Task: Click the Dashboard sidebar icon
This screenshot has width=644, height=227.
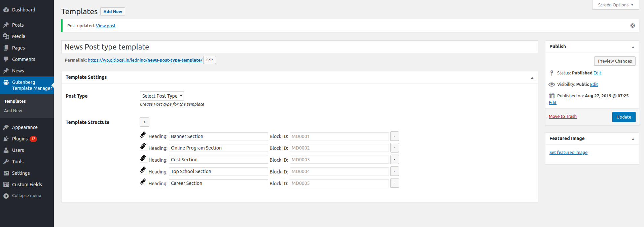Action: 6,10
